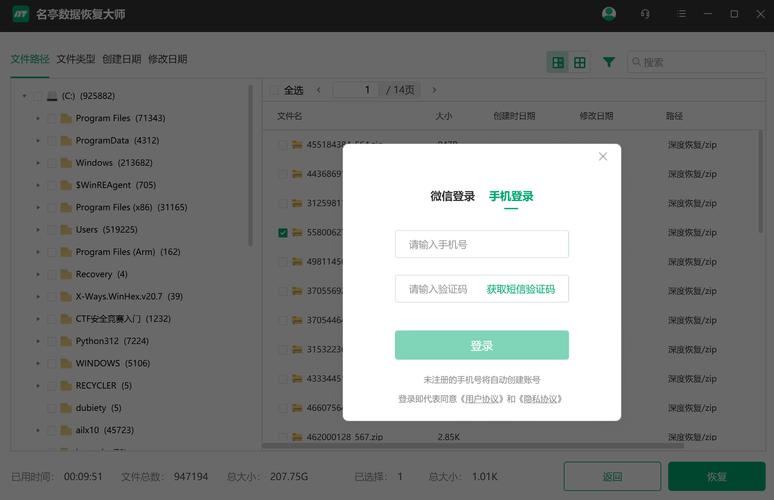Switch to 文件类型 tab
774x500 pixels.
coord(76,59)
